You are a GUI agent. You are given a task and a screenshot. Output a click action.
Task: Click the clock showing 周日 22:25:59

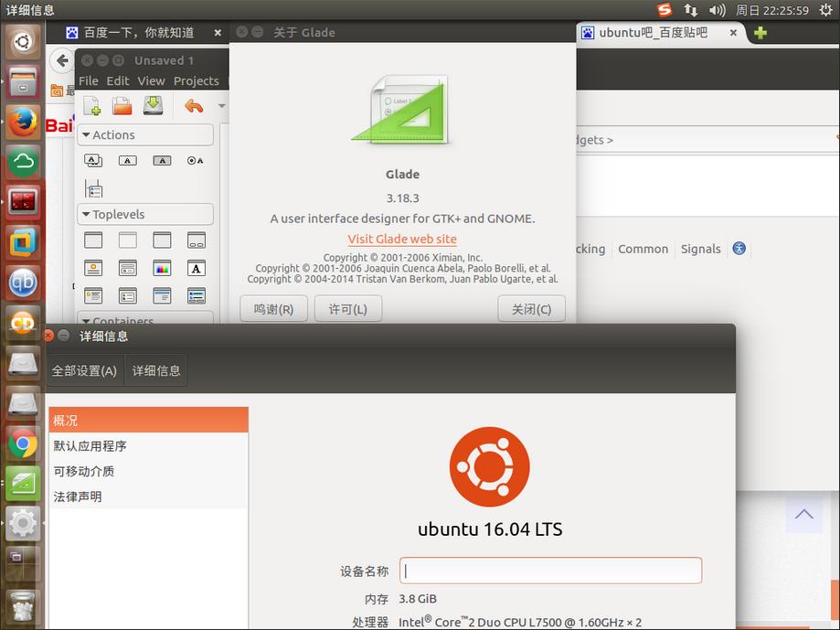click(x=772, y=10)
